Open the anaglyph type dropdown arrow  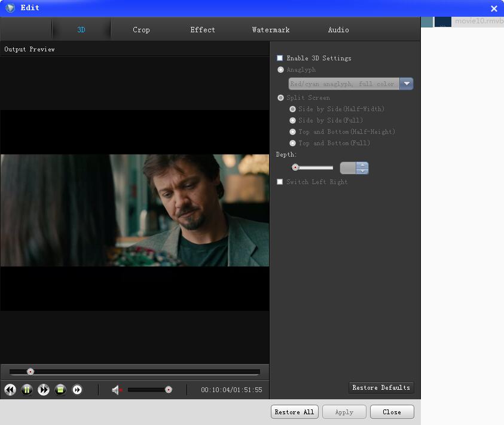(x=407, y=84)
